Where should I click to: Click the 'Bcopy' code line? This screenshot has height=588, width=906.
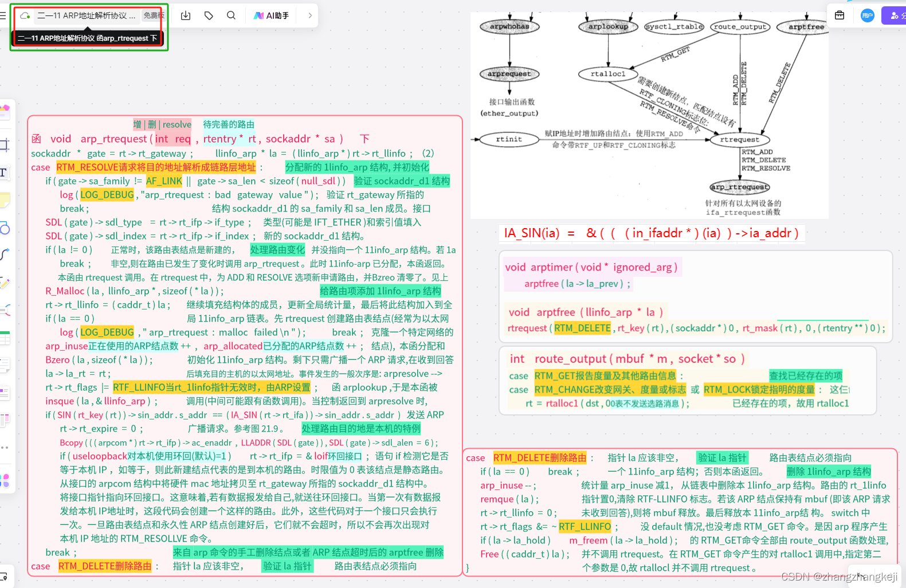[x=249, y=442]
